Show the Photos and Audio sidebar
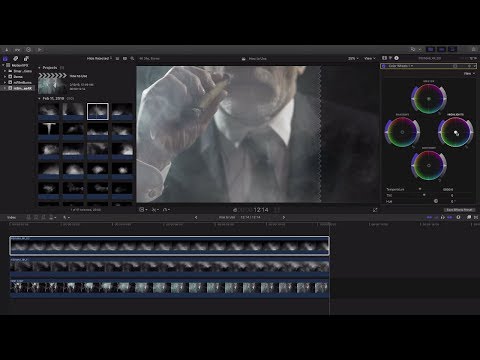 click(16, 59)
